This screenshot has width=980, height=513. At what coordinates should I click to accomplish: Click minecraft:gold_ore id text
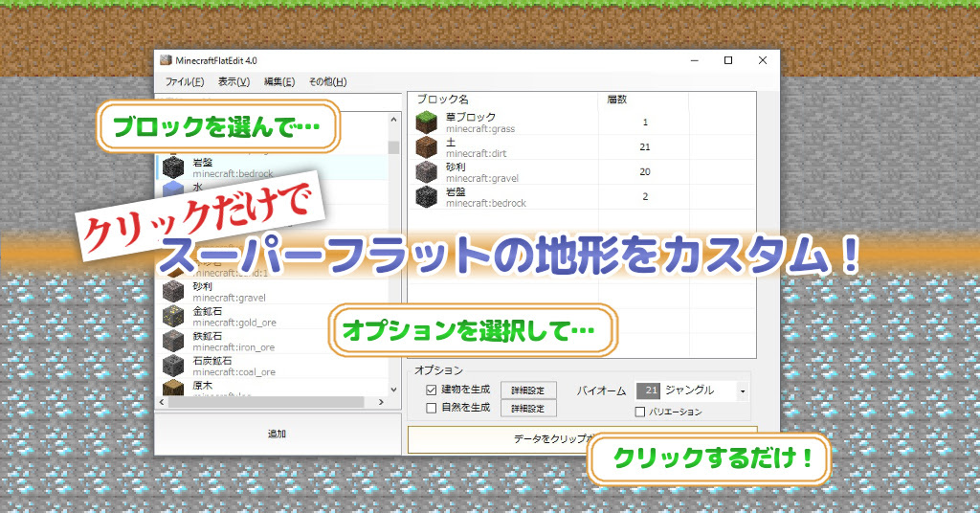click(x=234, y=323)
